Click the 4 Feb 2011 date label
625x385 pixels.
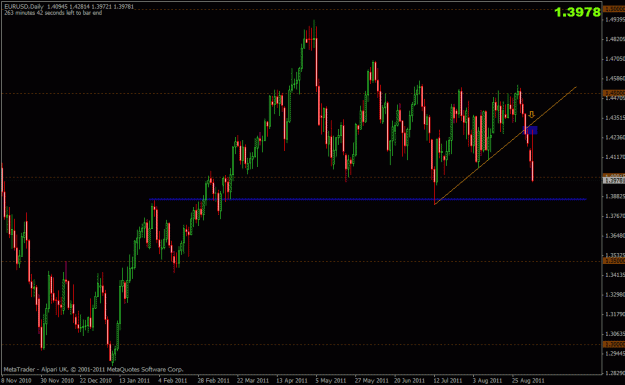pyautogui.click(x=172, y=380)
